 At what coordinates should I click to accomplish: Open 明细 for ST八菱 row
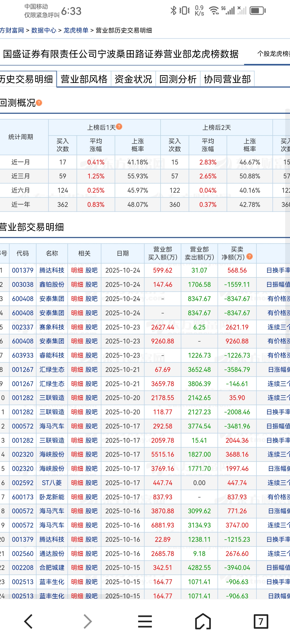77,483
